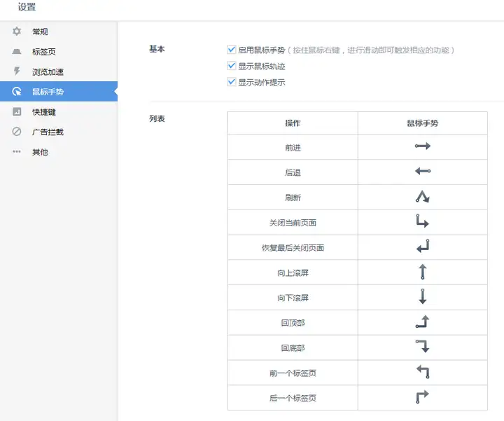Click the lightning icon beside 浏览加速

click(x=17, y=71)
